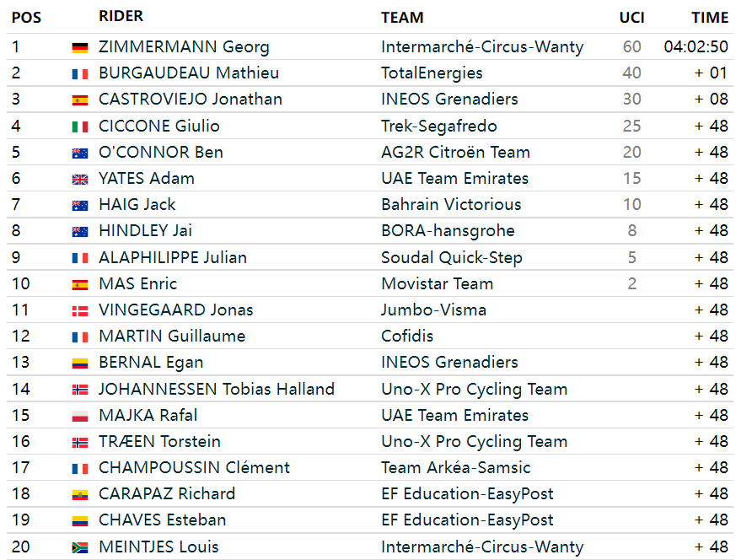The height and width of the screenshot is (560, 752).
Task: Select the RIDER column header
Action: coord(121,16)
